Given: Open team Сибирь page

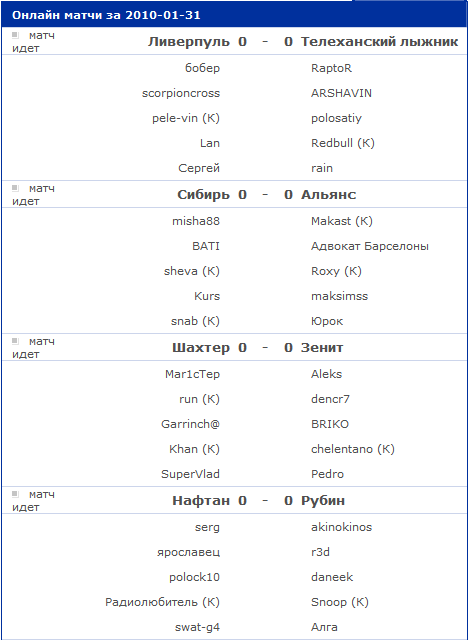Looking at the screenshot, I should coord(203,195).
